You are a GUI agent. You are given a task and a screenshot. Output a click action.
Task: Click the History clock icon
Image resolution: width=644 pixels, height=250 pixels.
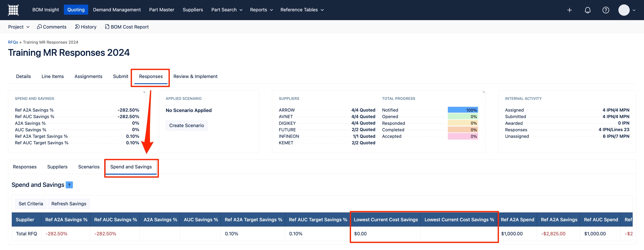[77, 27]
